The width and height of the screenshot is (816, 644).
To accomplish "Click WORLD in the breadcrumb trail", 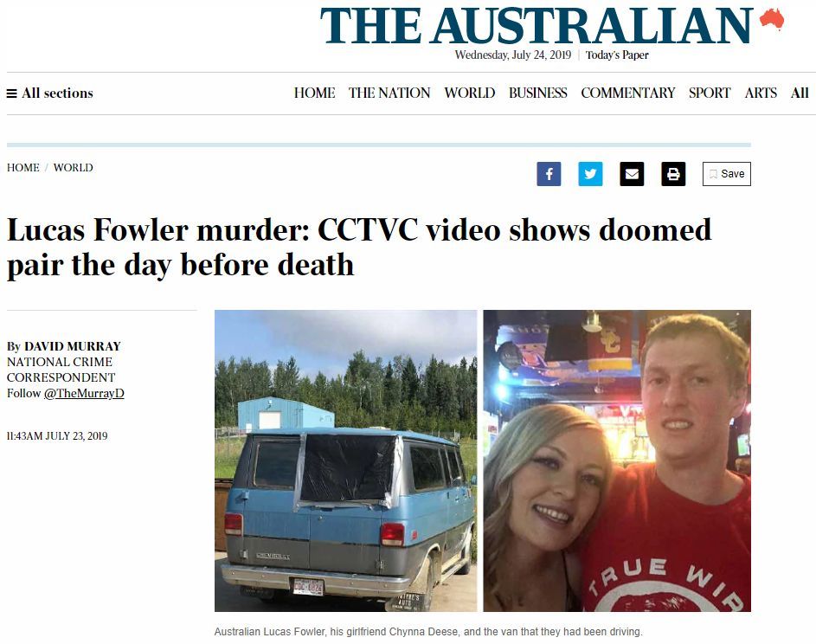I will (x=73, y=168).
